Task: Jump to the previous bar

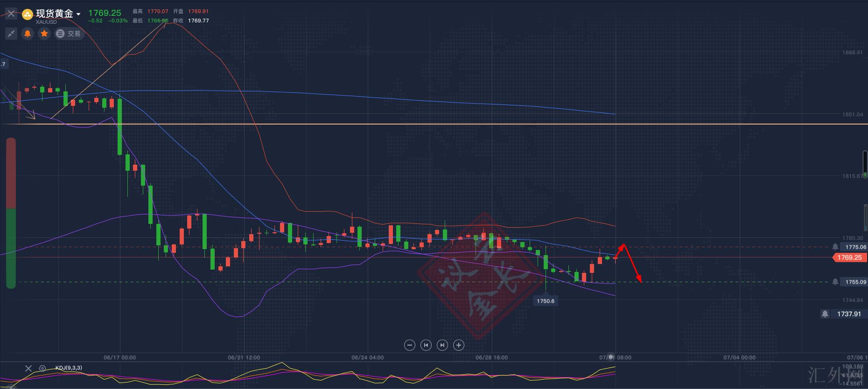Action: (x=426, y=345)
